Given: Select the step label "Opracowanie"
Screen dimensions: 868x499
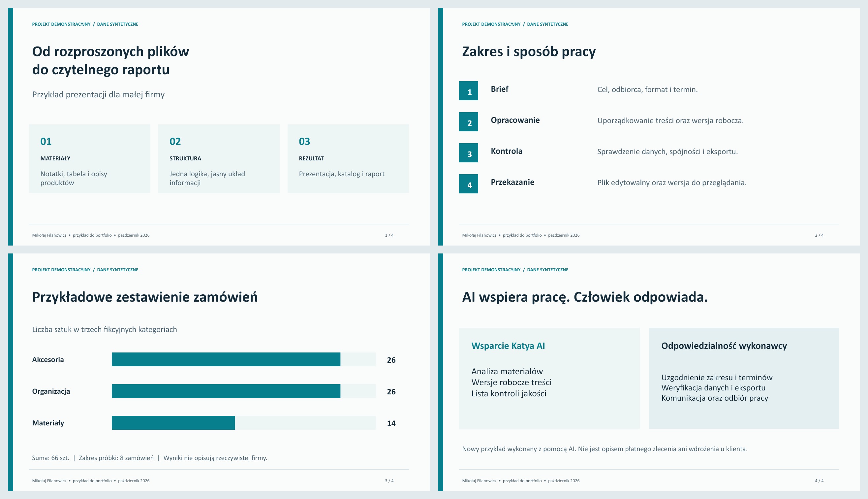Looking at the screenshot, I should pyautogui.click(x=515, y=120).
